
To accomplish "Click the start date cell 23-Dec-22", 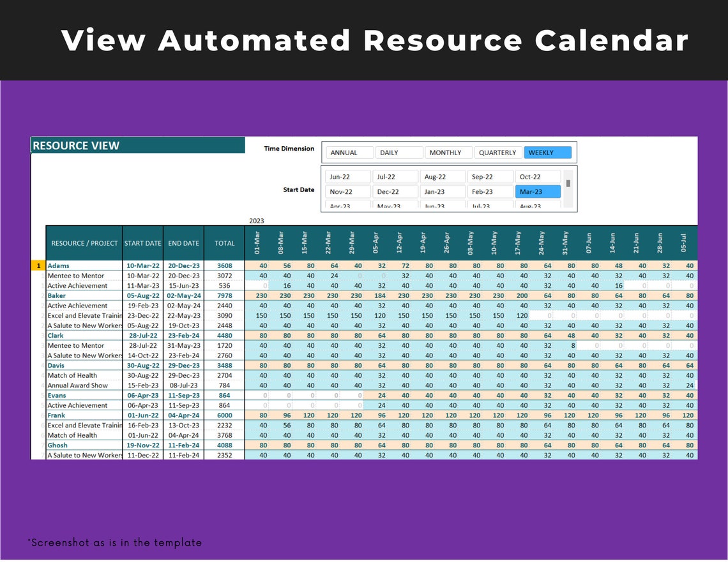I will click(142, 316).
